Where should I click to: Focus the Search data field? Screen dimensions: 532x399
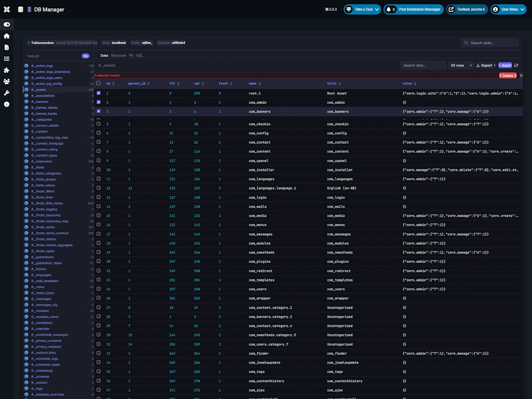pos(423,65)
